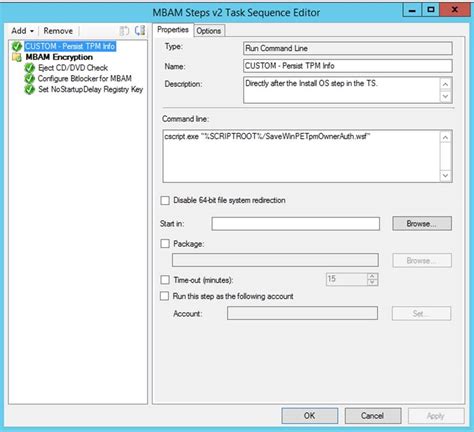Maximize the Task Sequence Editor window

click(x=431, y=10)
